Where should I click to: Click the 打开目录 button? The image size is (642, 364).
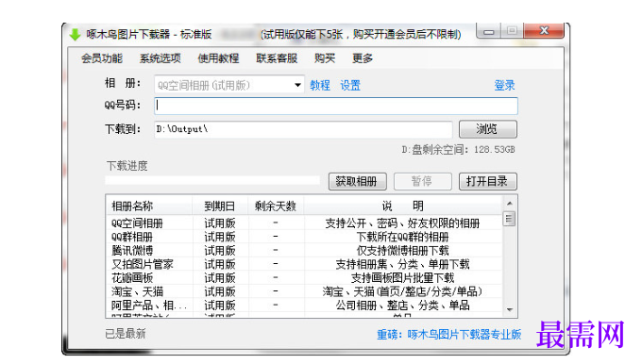(488, 181)
